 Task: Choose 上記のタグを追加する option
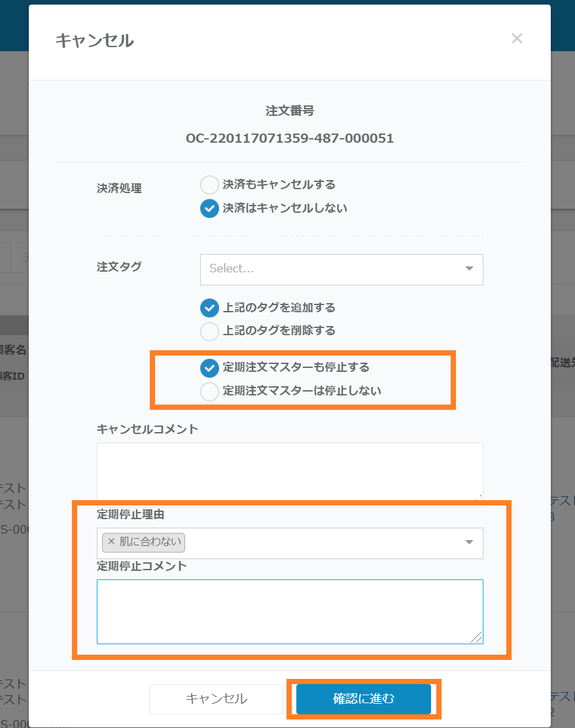pyautogui.click(x=209, y=307)
